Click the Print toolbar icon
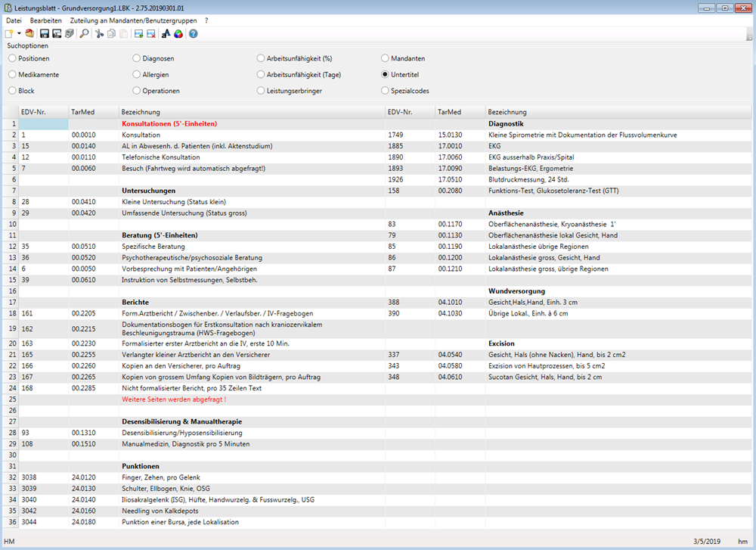Screen dimensions: 756x550 pos(70,34)
